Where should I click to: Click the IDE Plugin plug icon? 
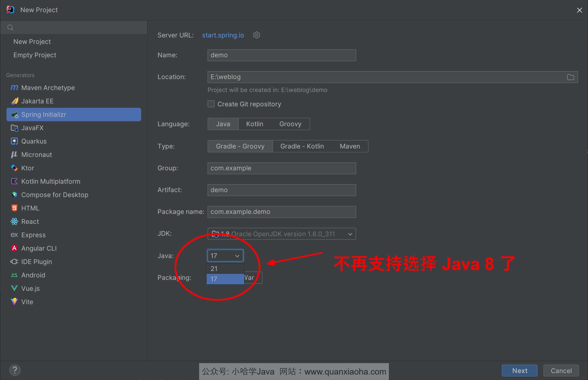(x=15, y=262)
